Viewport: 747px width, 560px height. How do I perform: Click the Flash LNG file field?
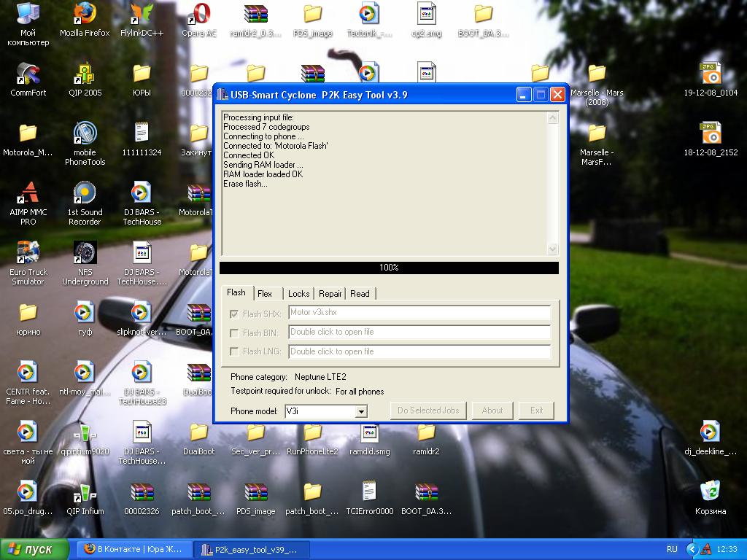coord(419,351)
